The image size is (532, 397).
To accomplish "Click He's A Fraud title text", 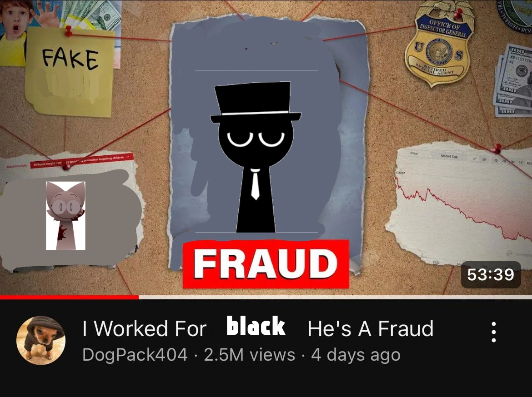I will (370, 328).
